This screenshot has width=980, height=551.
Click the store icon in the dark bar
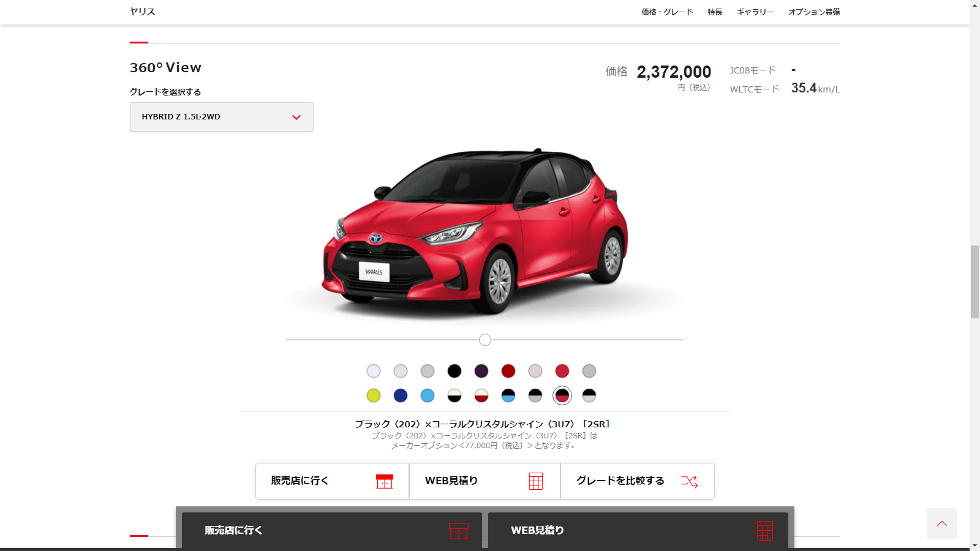click(459, 531)
